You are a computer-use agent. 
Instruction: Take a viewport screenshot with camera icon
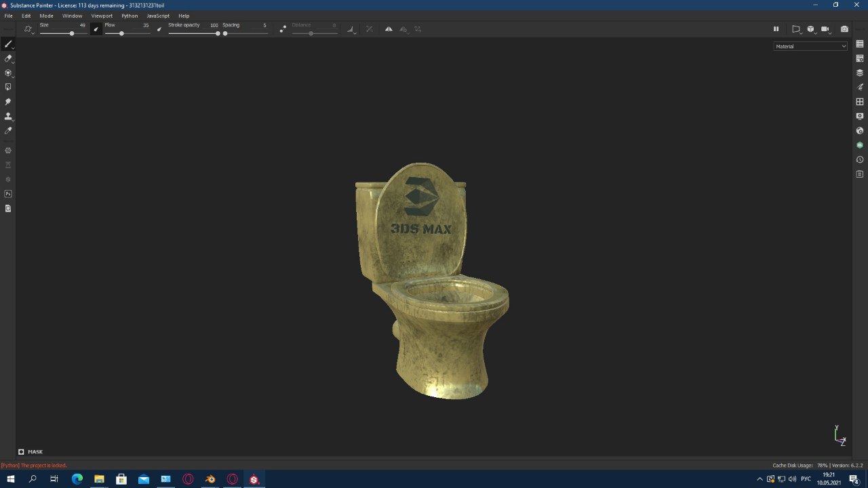tap(844, 29)
